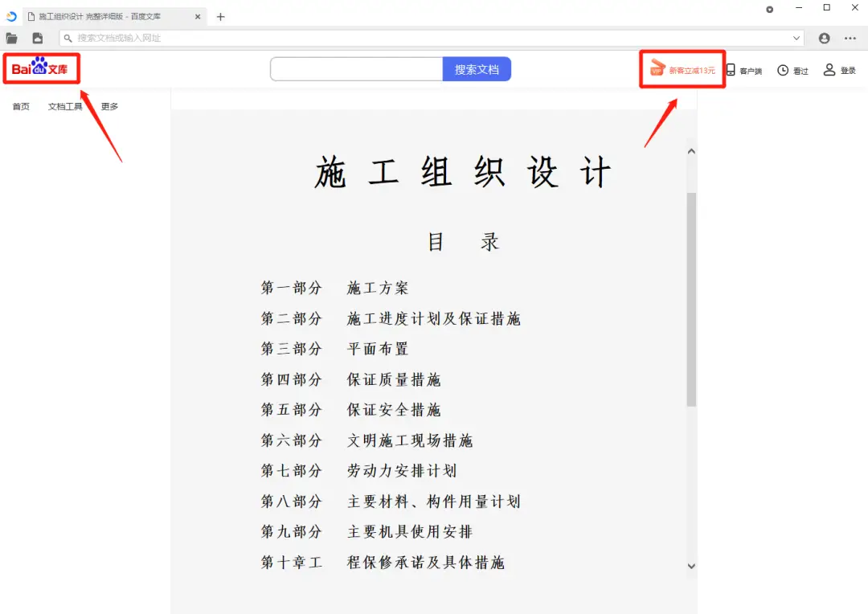868x614 pixels.
Task: Click the VIP 新客立减13元 promotion icon
Action: tap(681, 69)
